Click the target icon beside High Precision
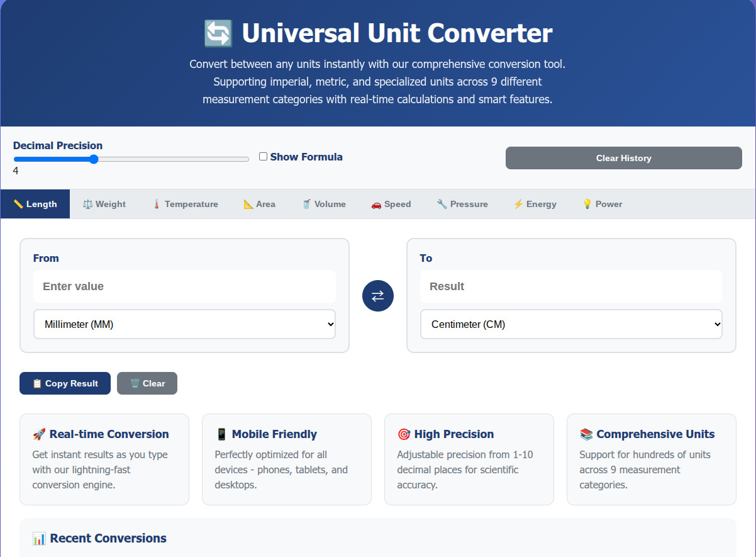The width and height of the screenshot is (756, 557). click(404, 434)
